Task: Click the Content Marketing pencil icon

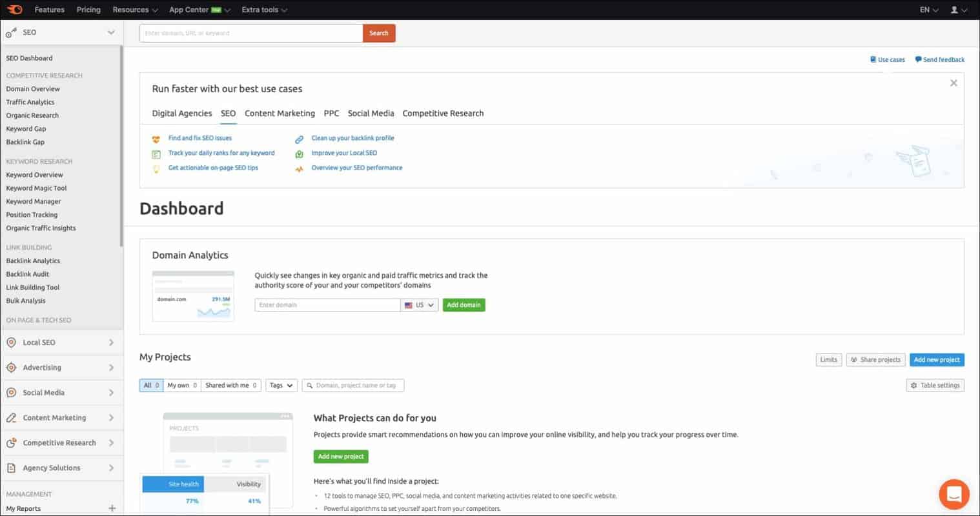Action: 11,418
